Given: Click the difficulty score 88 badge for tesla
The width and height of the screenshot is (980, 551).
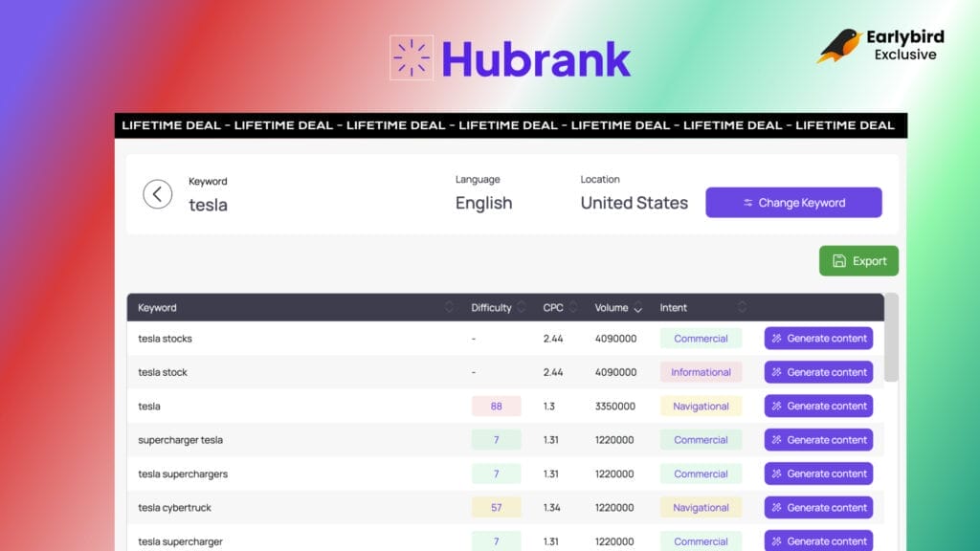Looking at the screenshot, I should click(496, 406).
